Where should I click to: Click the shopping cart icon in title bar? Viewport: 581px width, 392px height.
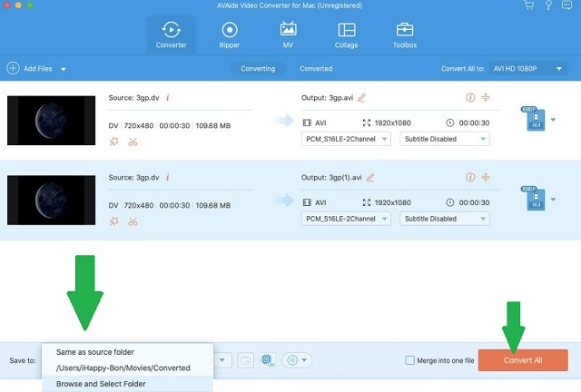click(x=528, y=5)
